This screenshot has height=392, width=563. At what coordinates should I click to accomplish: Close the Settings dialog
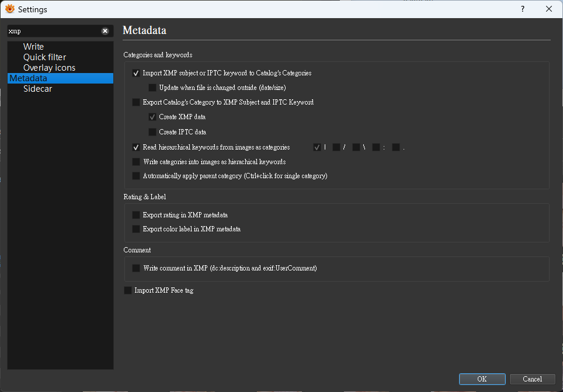[548, 9]
